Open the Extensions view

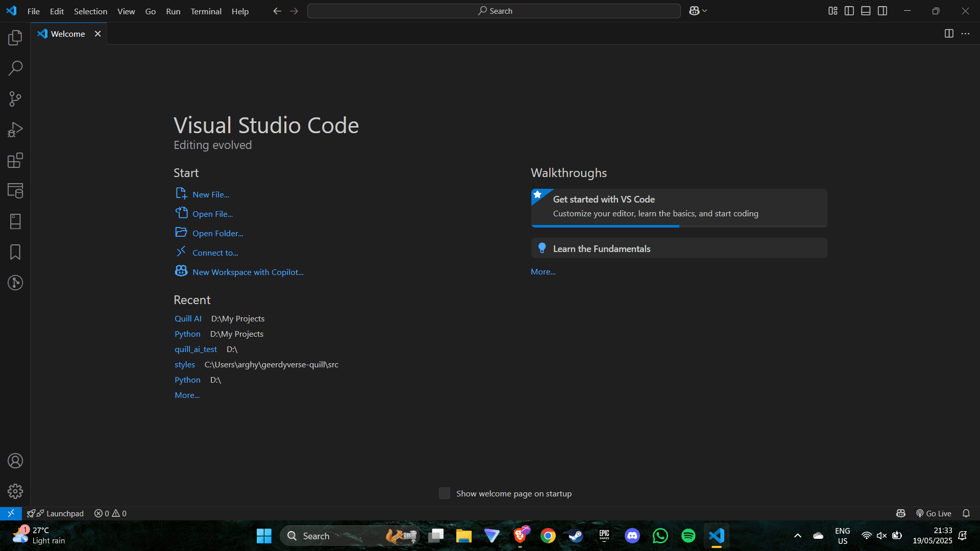[x=15, y=160]
